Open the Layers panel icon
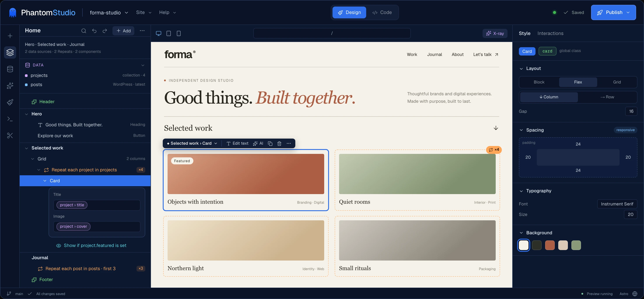The width and height of the screenshot is (644, 299). 10,52
